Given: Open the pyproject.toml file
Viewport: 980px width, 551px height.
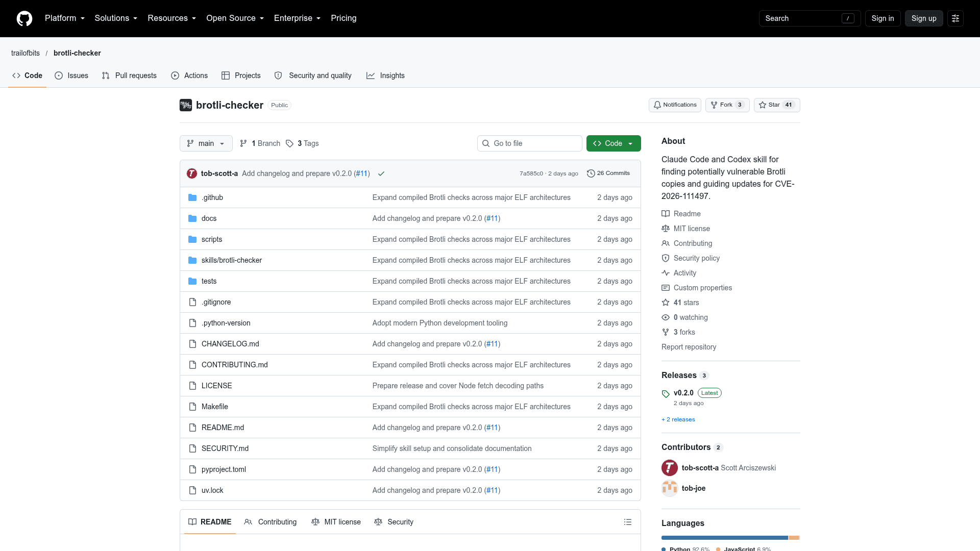Looking at the screenshot, I should tap(224, 469).
